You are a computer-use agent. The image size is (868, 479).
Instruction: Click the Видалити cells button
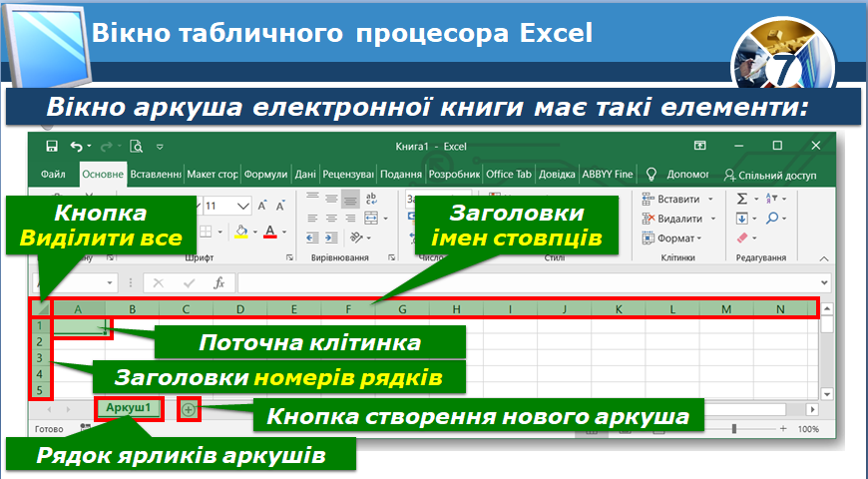[678, 219]
